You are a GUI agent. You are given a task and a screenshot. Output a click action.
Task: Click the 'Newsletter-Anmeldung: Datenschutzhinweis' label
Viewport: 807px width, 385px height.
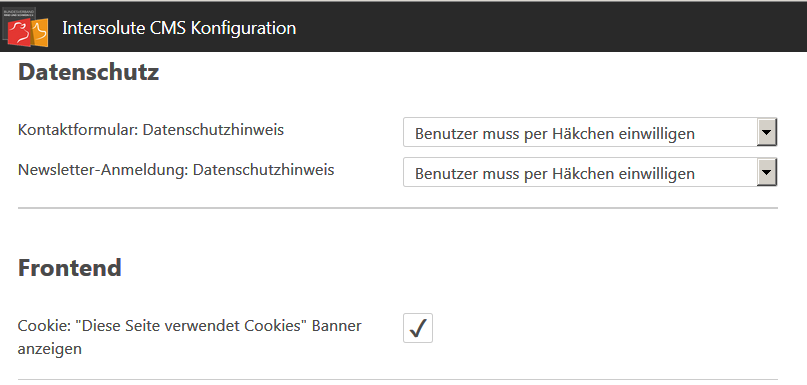coord(176,170)
